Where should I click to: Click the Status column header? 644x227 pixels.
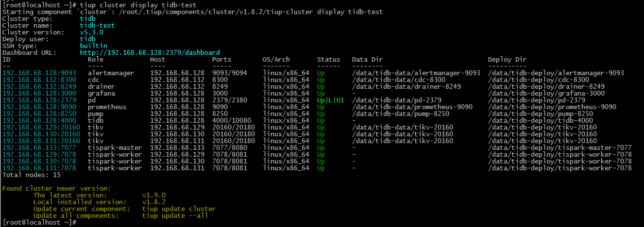[x=329, y=59]
